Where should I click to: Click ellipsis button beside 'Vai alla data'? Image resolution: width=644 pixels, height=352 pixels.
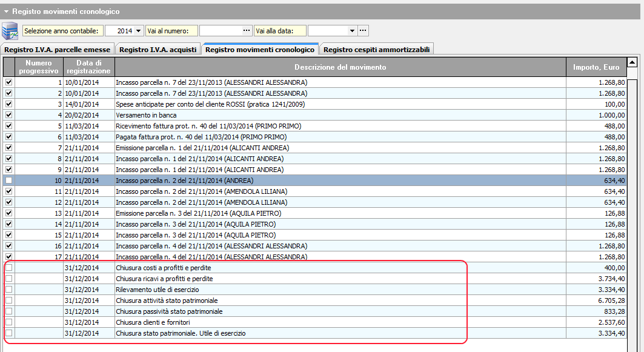pyautogui.click(x=363, y=31)
